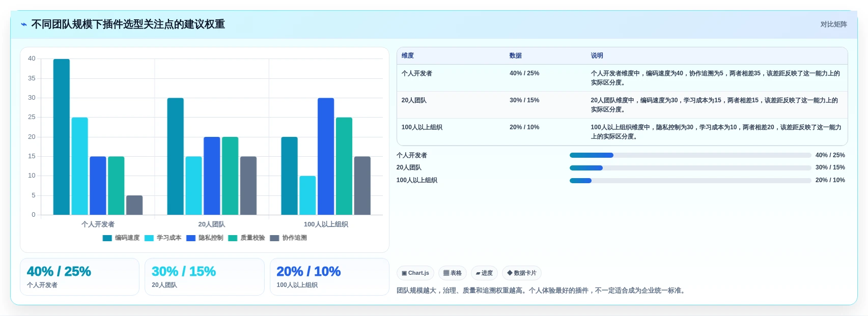
Task: Click the lightning icon beside the title
Action: (23, 24)
